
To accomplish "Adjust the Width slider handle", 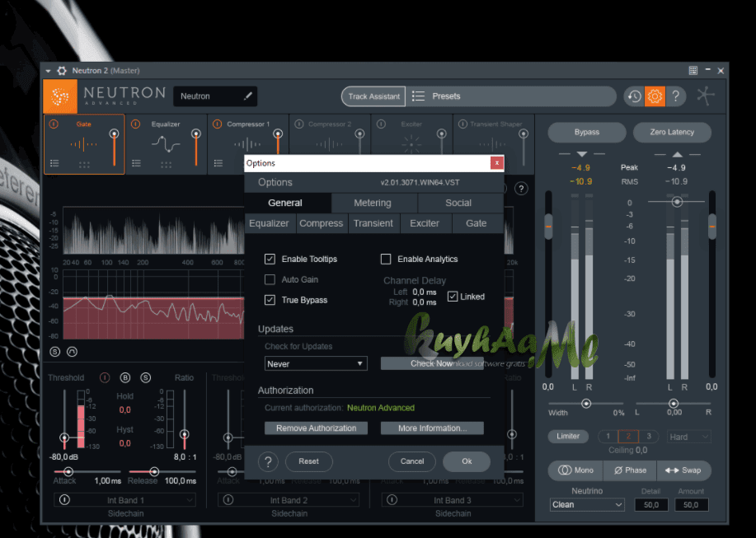I will (x=586, y=404).
